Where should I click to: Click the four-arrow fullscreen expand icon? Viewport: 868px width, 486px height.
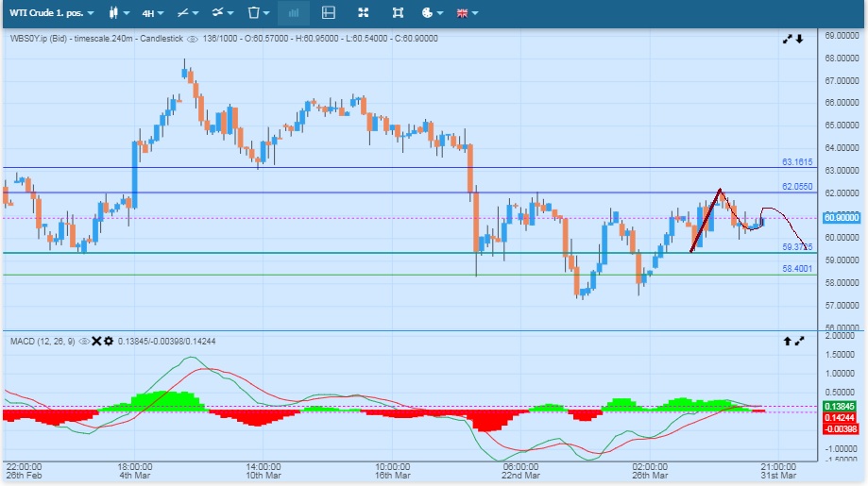tap(365, 13)
